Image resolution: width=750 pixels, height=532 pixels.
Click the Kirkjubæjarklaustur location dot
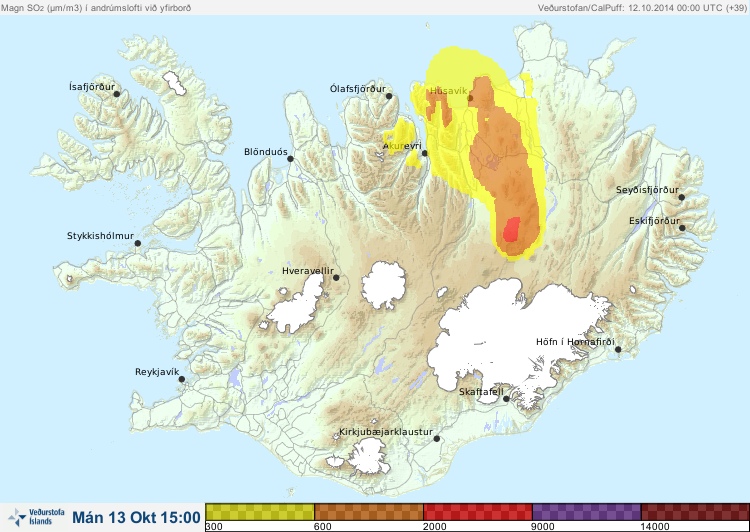point(436,439)
